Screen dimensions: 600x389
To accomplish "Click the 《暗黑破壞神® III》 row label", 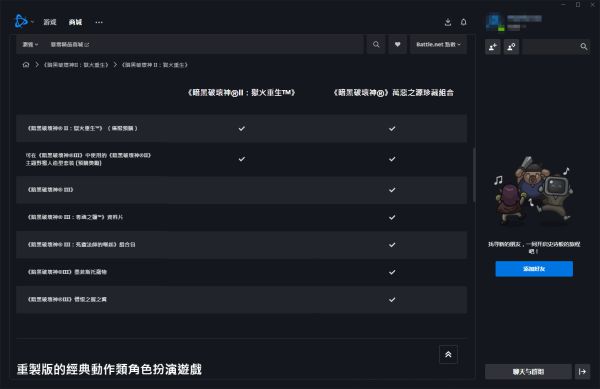I will coord(50,190).
